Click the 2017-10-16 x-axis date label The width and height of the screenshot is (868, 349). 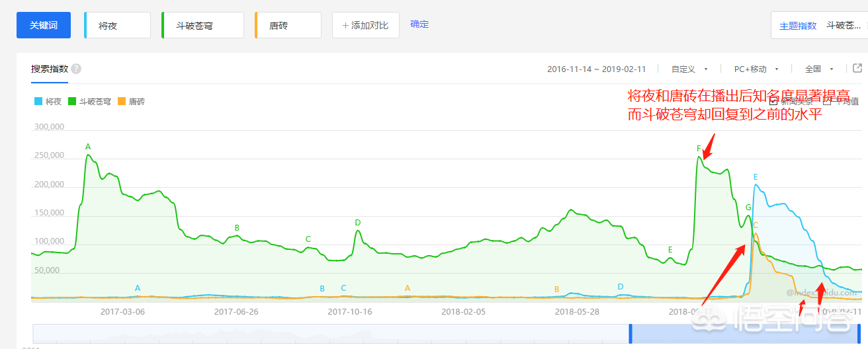[x=350, y=311]
